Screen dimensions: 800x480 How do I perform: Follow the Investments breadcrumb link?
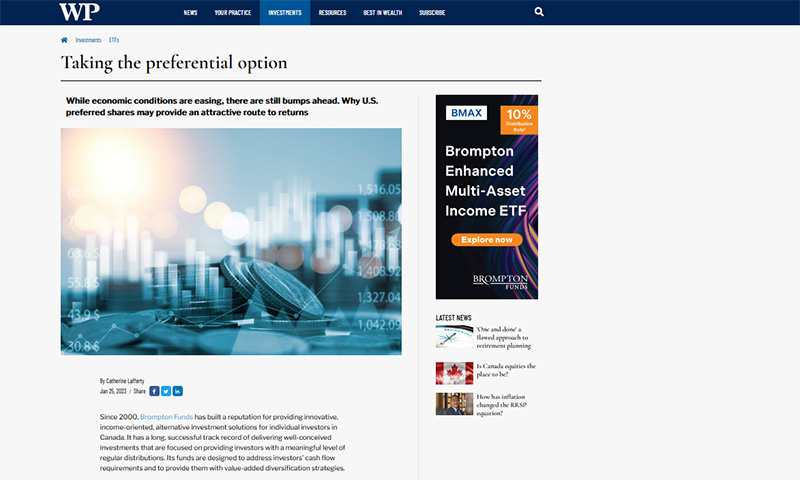pos(88,40)
